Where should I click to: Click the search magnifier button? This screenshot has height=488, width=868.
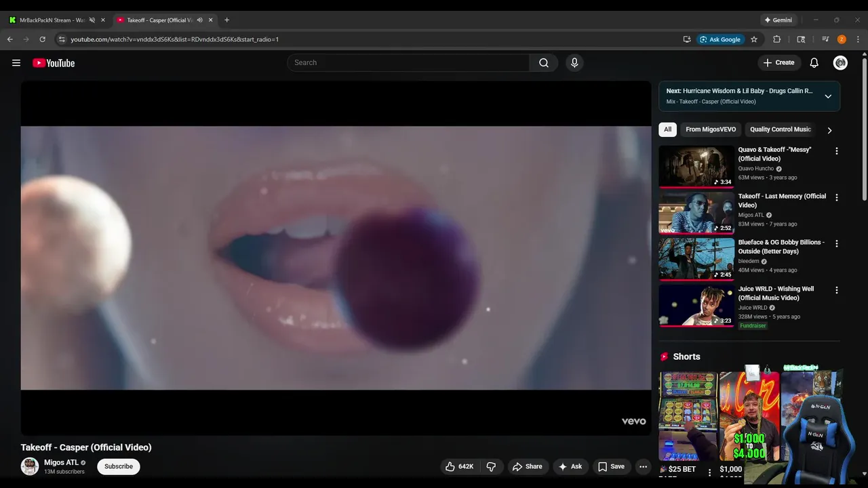(544, 63)
